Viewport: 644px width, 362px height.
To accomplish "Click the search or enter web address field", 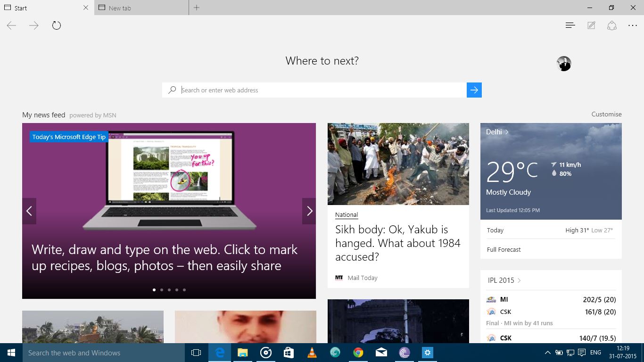I will point(322,90).
